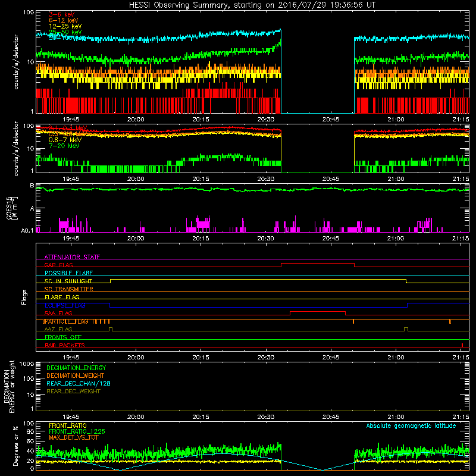Click the 'MAX_DET_VS_TOT' legend label
This screenshot has width=476, height=476.
74,437
